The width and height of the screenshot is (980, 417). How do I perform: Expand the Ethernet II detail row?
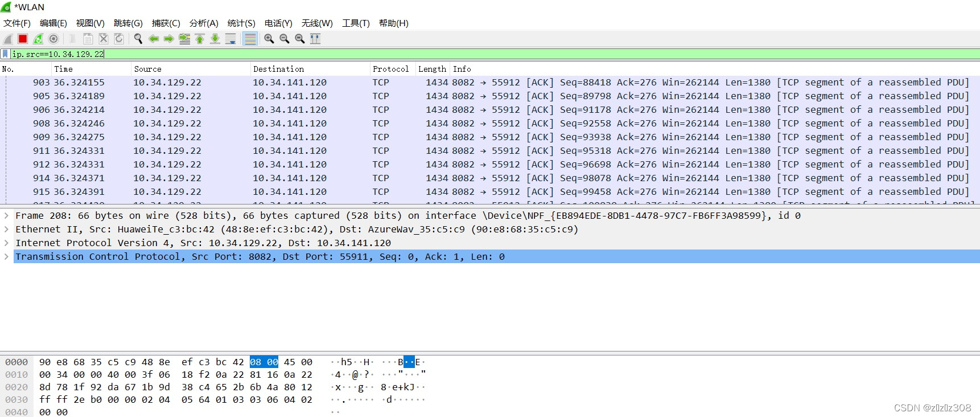point(6,229)
